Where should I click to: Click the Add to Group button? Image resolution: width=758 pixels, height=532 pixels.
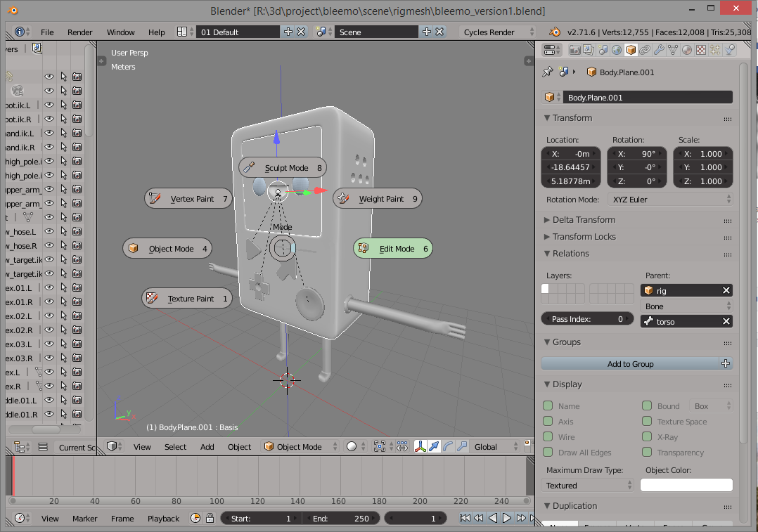(x=630, y=364)
